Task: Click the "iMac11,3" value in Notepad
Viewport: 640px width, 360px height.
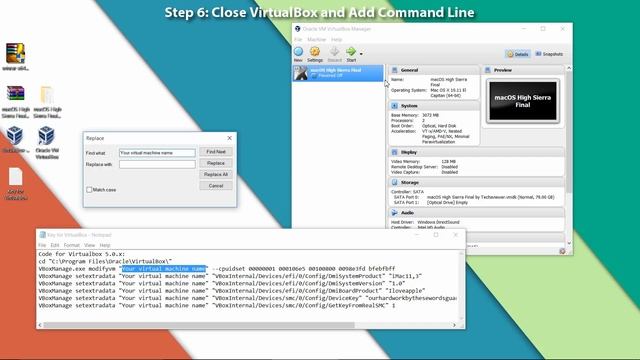Action: click(x=405, y=276)
